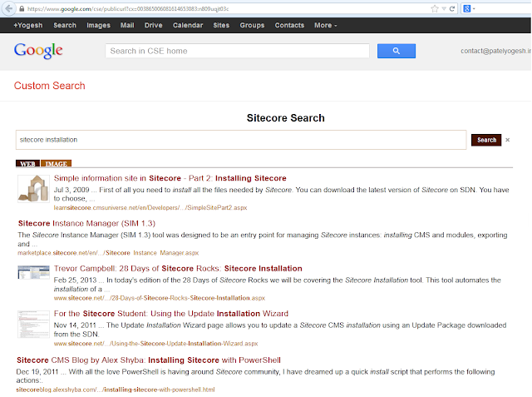Open Search in the Google bar

[65, 25]
